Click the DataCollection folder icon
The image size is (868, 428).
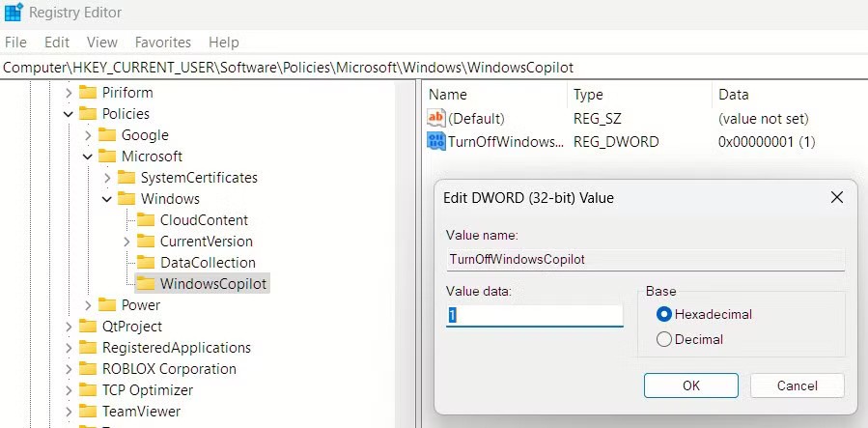(146, 263)
